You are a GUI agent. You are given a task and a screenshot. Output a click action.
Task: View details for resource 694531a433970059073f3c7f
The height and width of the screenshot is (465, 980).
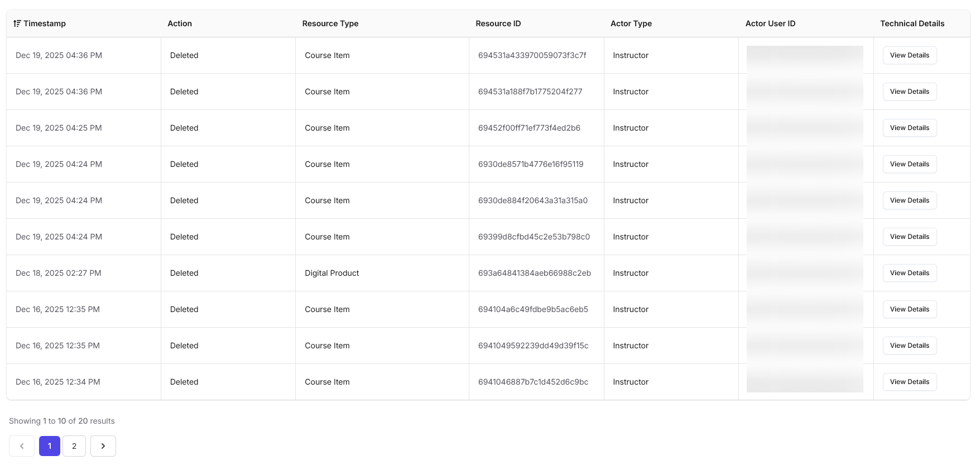(x=909, y=55)
